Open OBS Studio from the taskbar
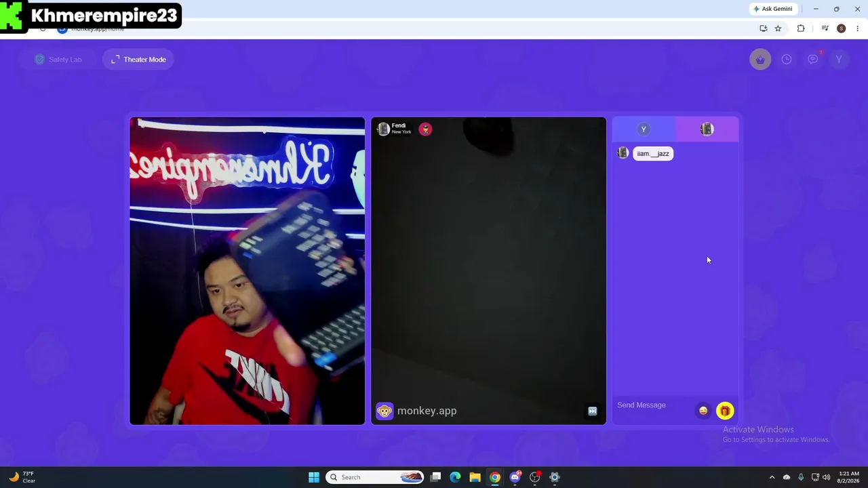868x488 pixels. point(534,477)
